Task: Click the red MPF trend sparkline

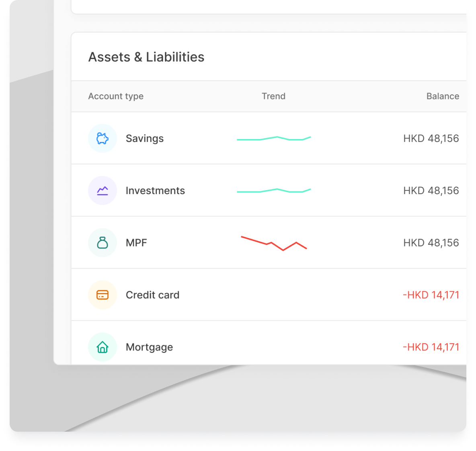Action: 274,243
